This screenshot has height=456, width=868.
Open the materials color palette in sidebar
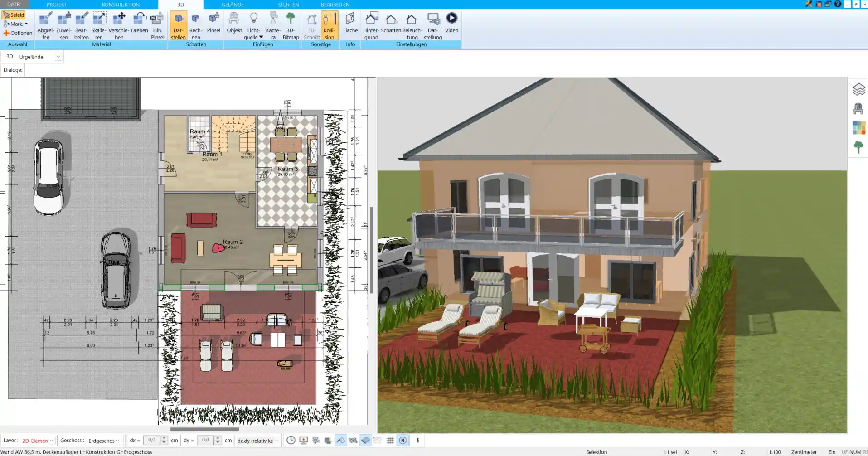(858, 128)
